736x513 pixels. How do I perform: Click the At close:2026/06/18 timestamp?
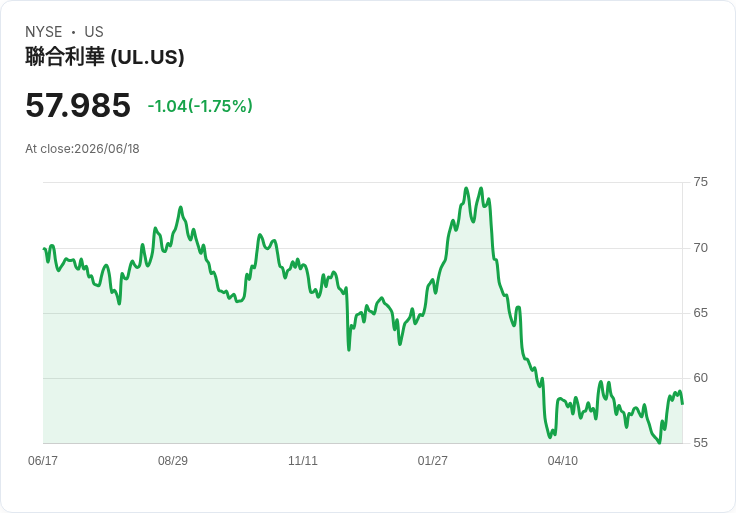click(x=82, y=149)
